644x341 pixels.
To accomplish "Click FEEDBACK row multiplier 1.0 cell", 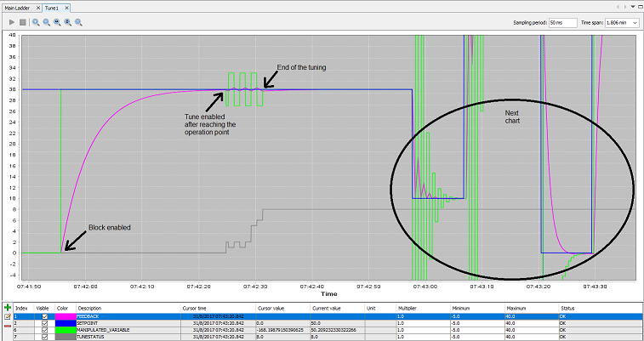I will pyautogui.click(x=423, y=317).
